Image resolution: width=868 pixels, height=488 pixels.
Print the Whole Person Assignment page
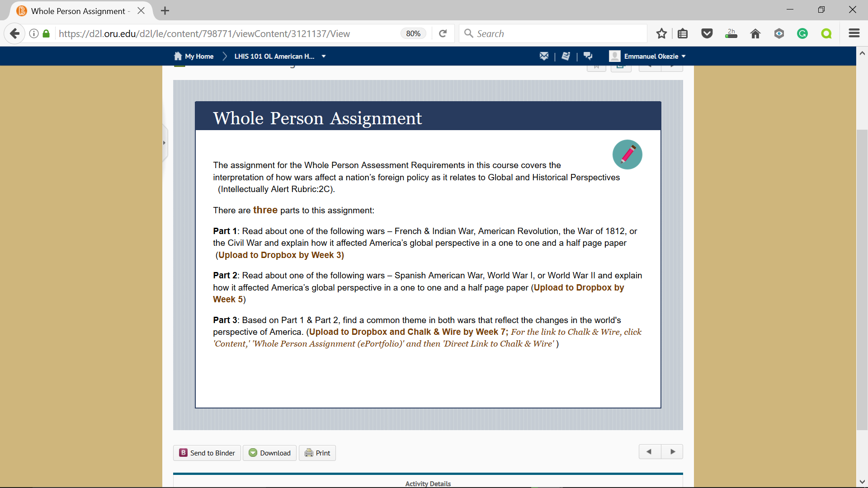point(317,453)
